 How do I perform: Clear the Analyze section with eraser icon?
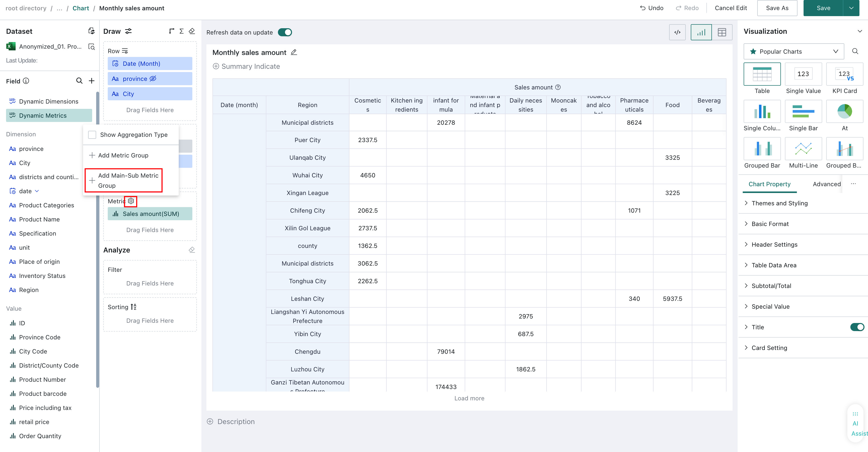coord(192,250)
